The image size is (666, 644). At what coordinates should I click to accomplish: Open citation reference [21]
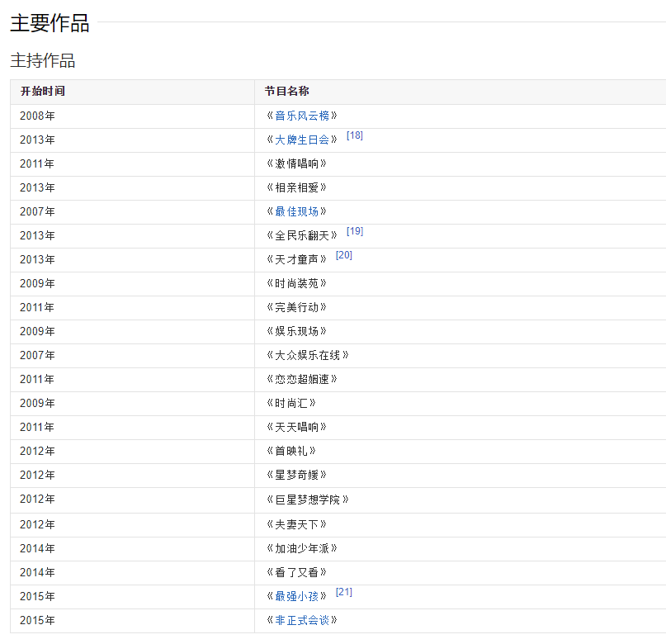343,592
